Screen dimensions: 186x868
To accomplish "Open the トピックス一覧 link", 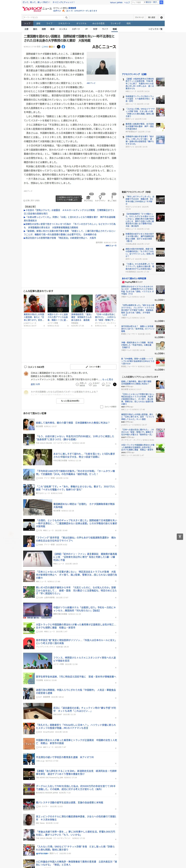I will [x=155, y=29].
